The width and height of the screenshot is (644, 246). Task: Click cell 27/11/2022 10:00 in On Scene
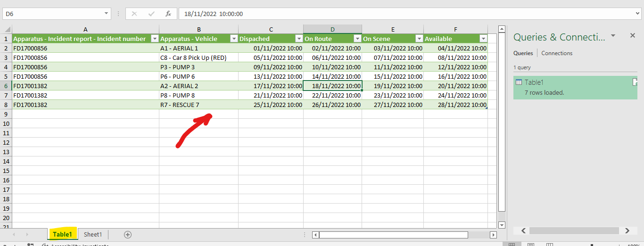point(393,105)
